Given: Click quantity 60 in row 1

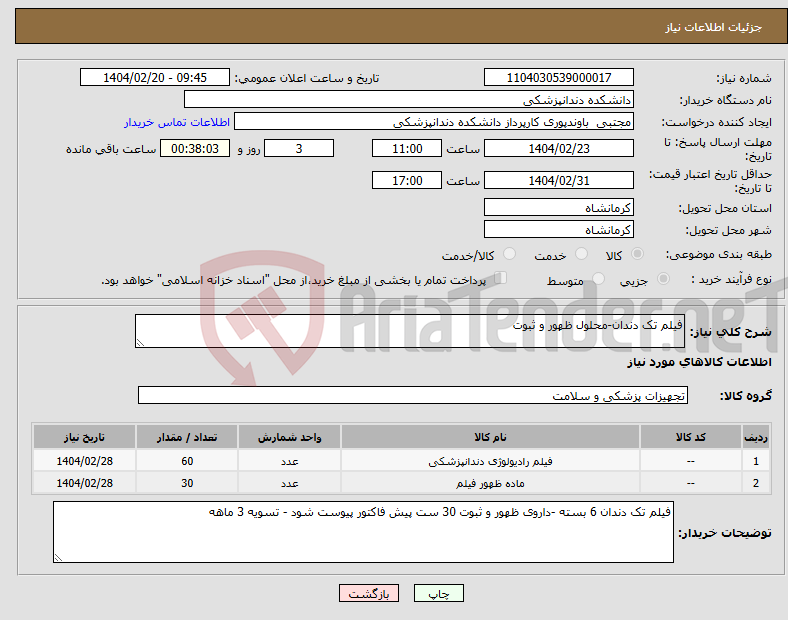Looking at the screenshot, I should 187,461.
